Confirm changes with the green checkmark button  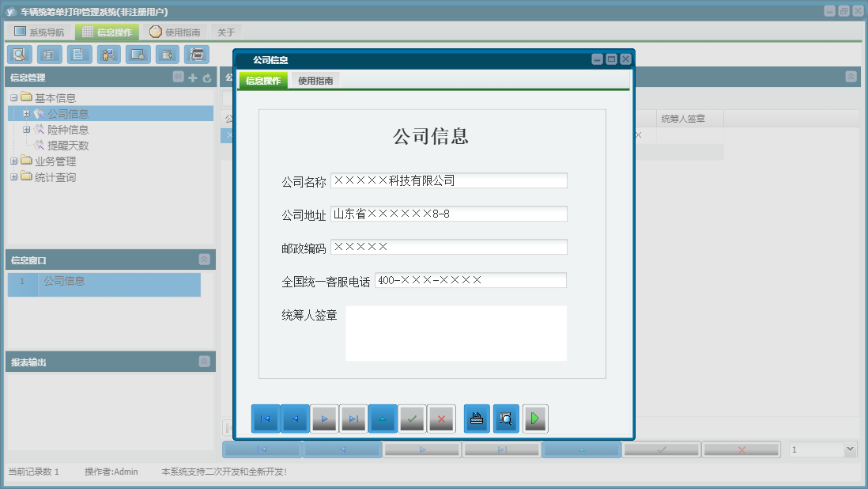[412, 419]
